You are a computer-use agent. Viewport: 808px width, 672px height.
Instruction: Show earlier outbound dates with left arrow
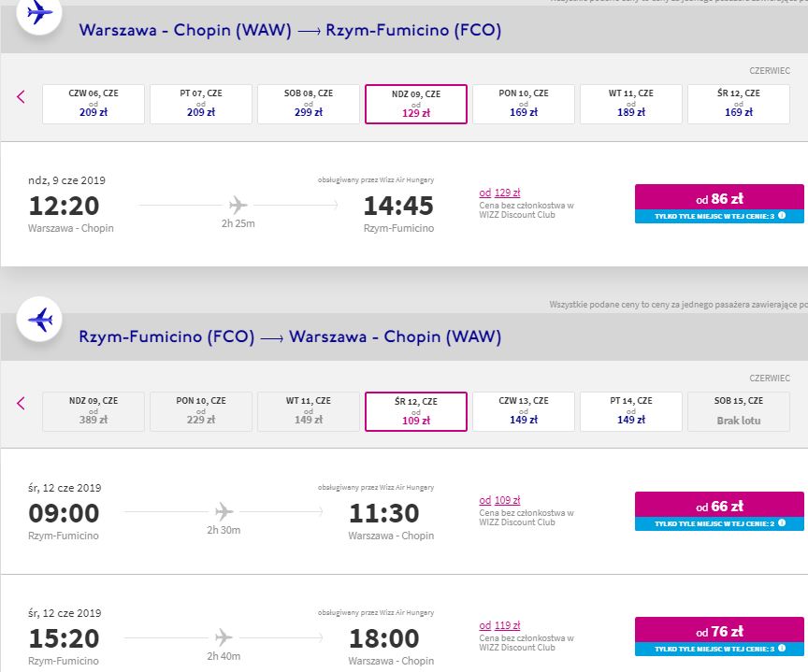(21, 97)
